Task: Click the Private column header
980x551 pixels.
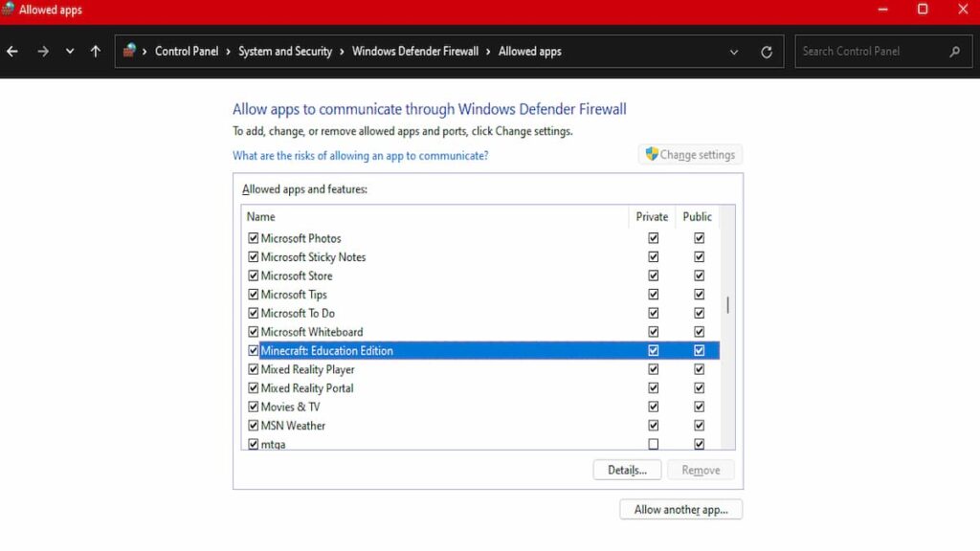Action: coord(652,217)
